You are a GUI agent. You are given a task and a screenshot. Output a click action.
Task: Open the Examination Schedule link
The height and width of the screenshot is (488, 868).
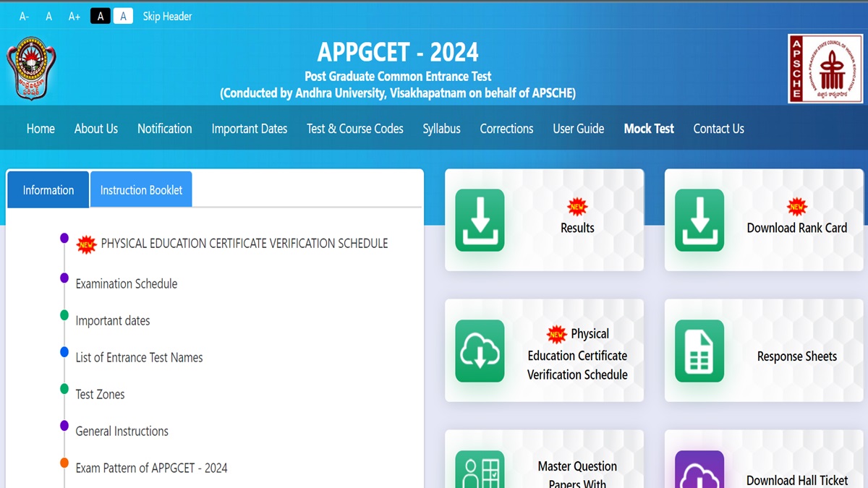click(127, 284)
